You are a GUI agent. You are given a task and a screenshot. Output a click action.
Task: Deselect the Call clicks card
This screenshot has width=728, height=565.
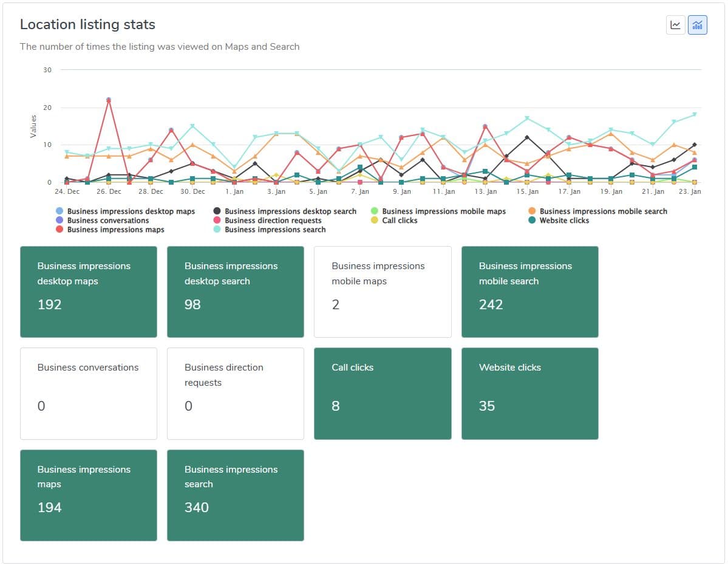[383, 394]
